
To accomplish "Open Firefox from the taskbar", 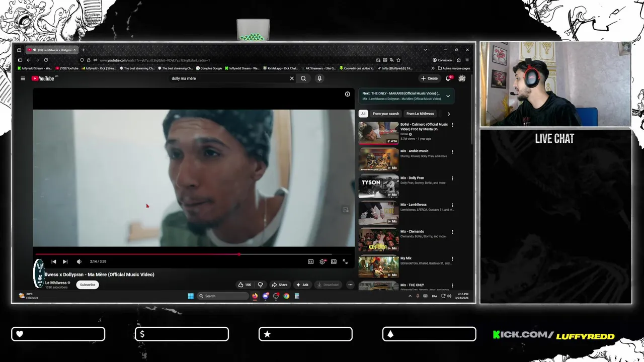I will (255, 296).
